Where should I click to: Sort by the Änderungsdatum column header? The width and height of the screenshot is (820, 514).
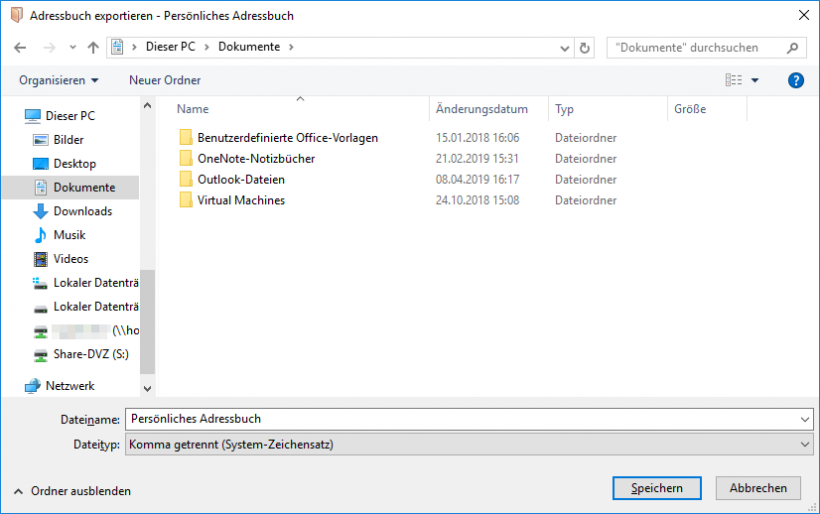481,109
